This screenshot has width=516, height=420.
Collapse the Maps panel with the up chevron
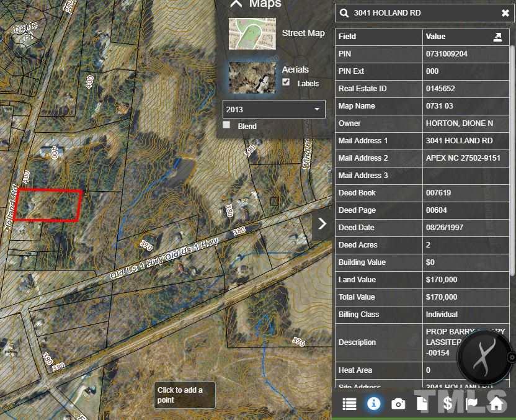tap(236, 4)
